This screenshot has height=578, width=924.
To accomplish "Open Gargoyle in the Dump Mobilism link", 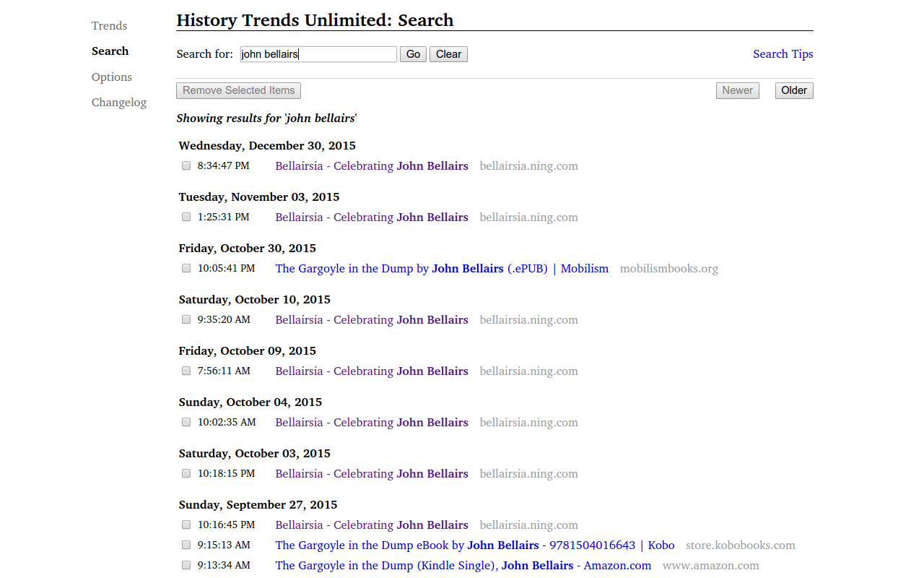I will 442,269.
